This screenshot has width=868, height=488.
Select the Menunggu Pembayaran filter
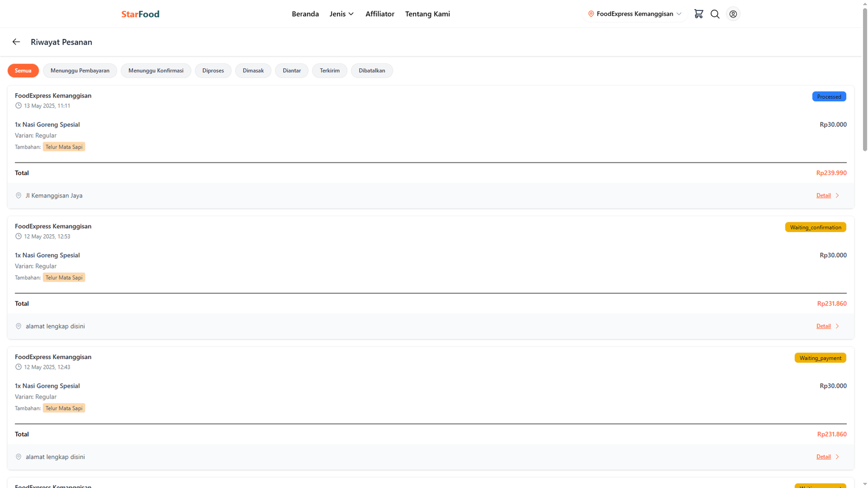click(x=80, y=70)
